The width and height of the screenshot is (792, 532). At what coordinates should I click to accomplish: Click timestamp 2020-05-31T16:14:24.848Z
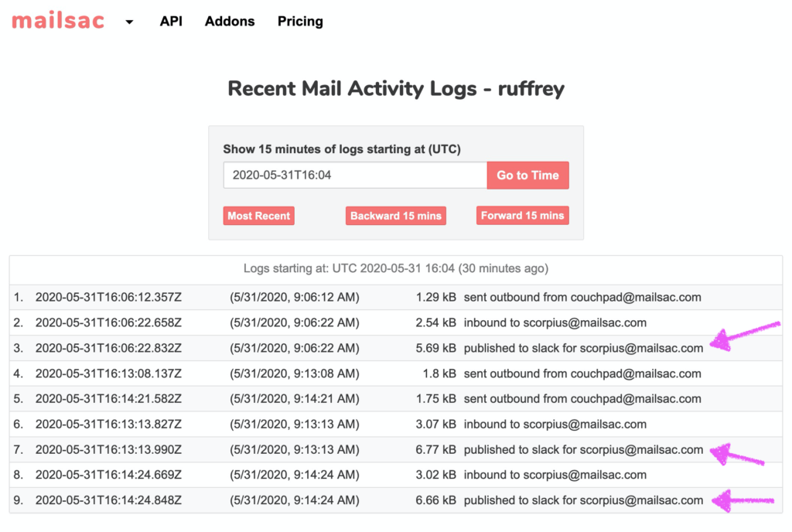click(108, 500)
